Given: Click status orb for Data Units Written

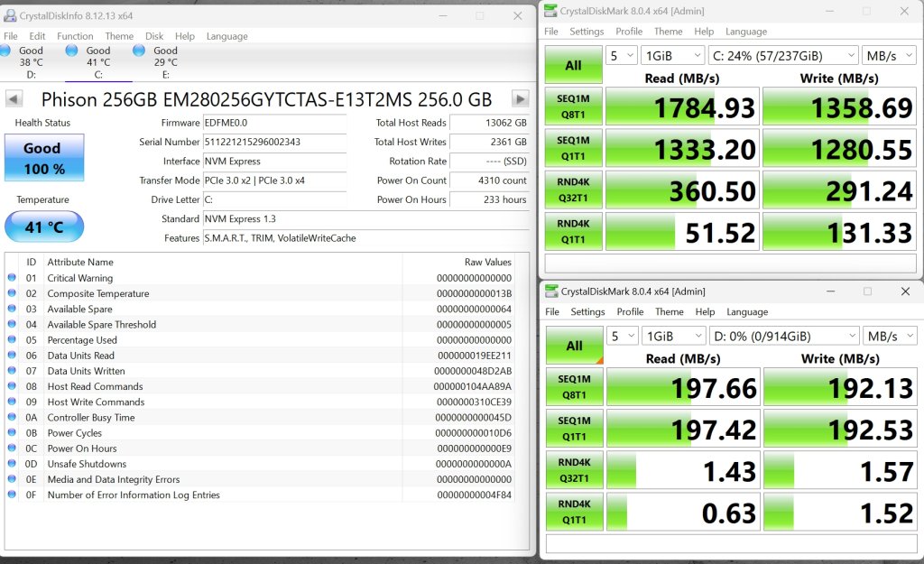Looking at the screenshot, I should point(12,371).
